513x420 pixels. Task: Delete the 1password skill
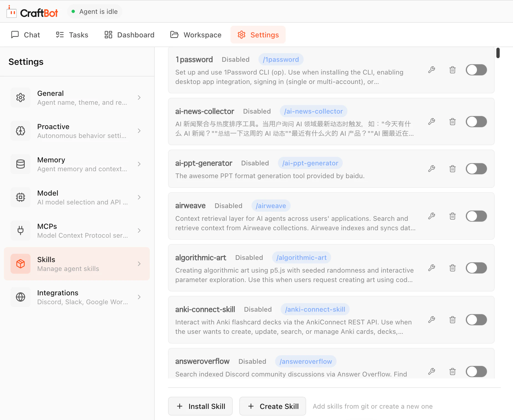click(453, 70)
